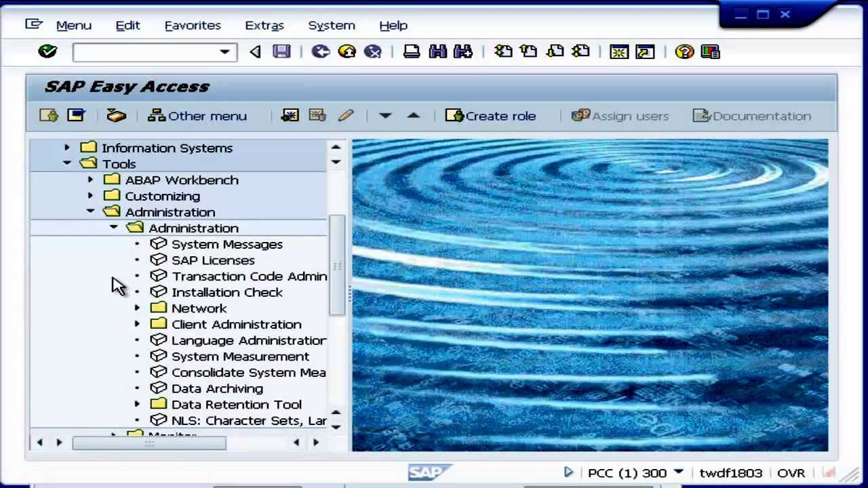Click the Create Shortcut icon
The height and width of the screenshot is (488, 868).
point(645,52)
